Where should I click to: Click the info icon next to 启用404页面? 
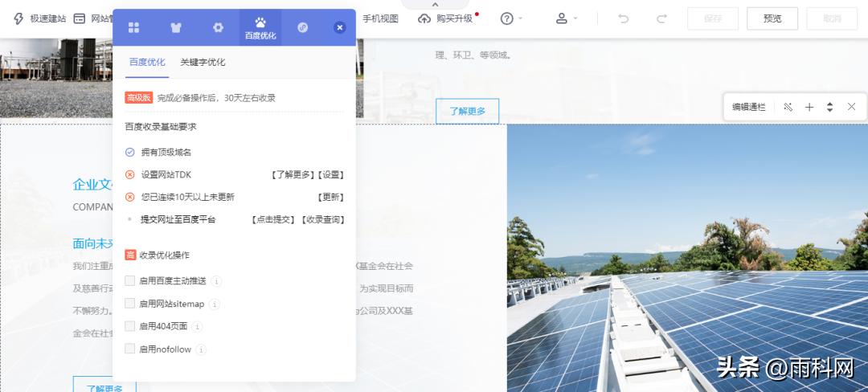(x=197, y=327)
